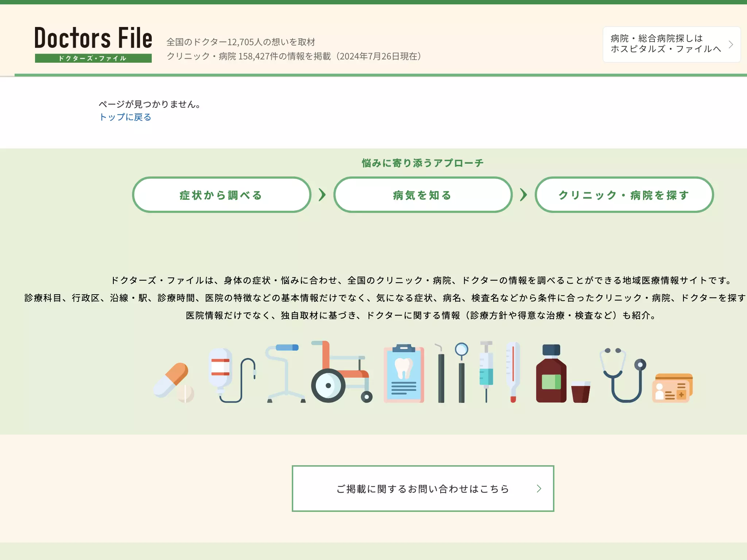Click the クリニック・病院 158,427件 text line

294,56
